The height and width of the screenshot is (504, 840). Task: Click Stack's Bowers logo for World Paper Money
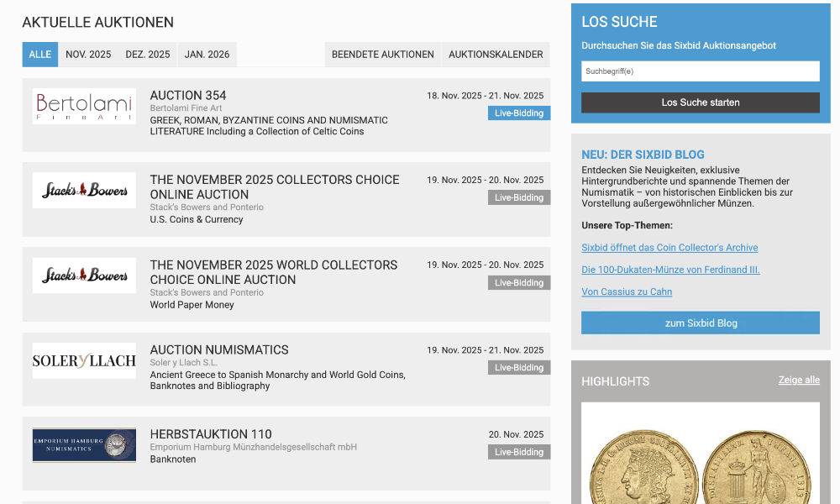coord(84,276)
